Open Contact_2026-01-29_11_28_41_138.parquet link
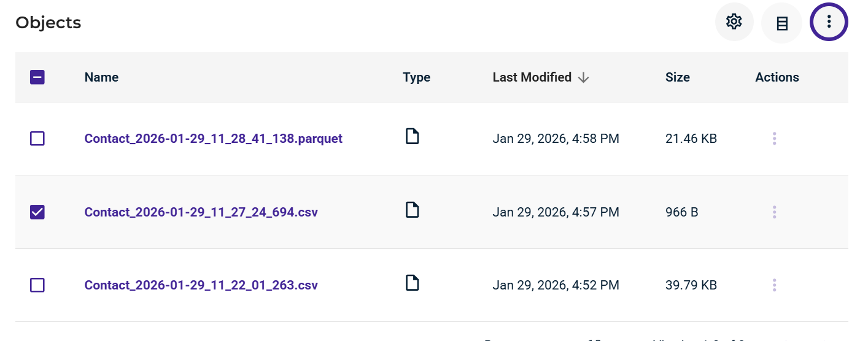Viewport: 868px width, 341px height. pyautogui.click(x=213, y=139)
